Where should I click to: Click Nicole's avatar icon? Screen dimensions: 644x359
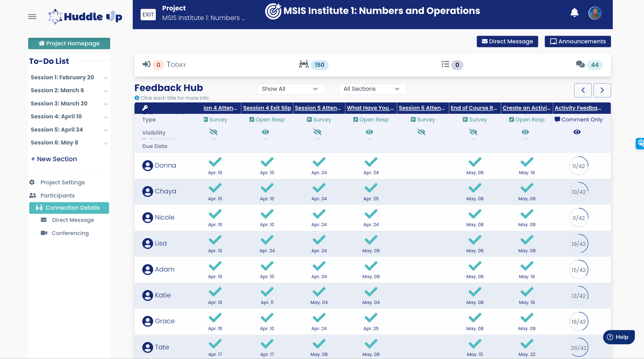(148, 218)
